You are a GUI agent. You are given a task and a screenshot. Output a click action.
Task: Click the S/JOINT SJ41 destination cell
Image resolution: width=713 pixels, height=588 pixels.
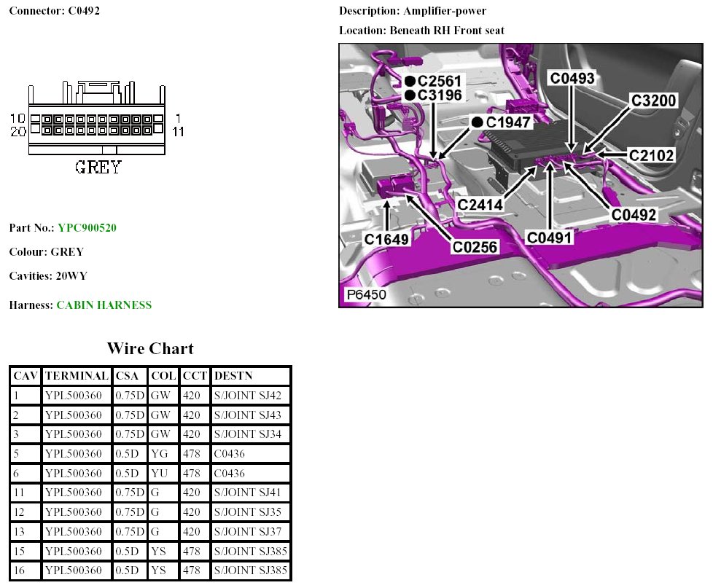(x=250, y=493)
